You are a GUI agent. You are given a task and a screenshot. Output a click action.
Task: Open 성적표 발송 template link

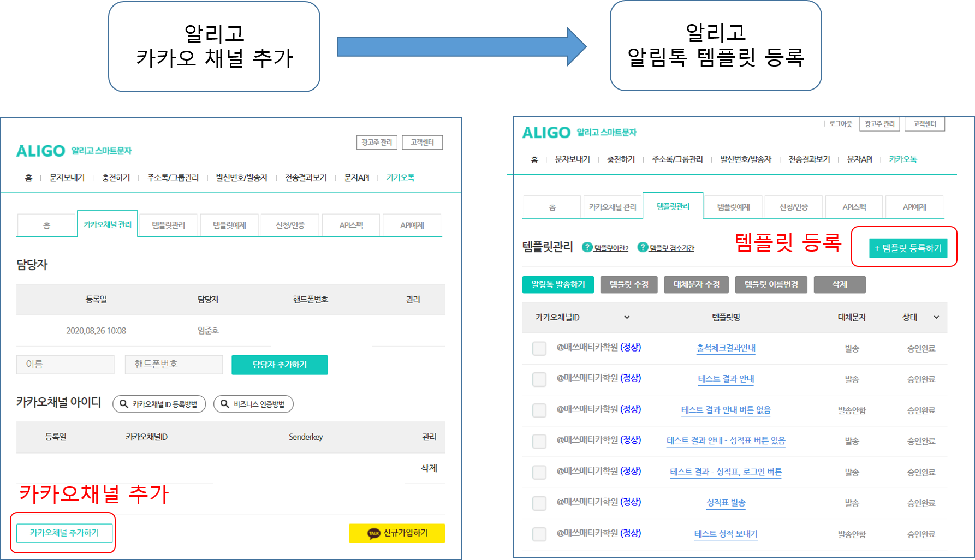[x=726, y=503]
